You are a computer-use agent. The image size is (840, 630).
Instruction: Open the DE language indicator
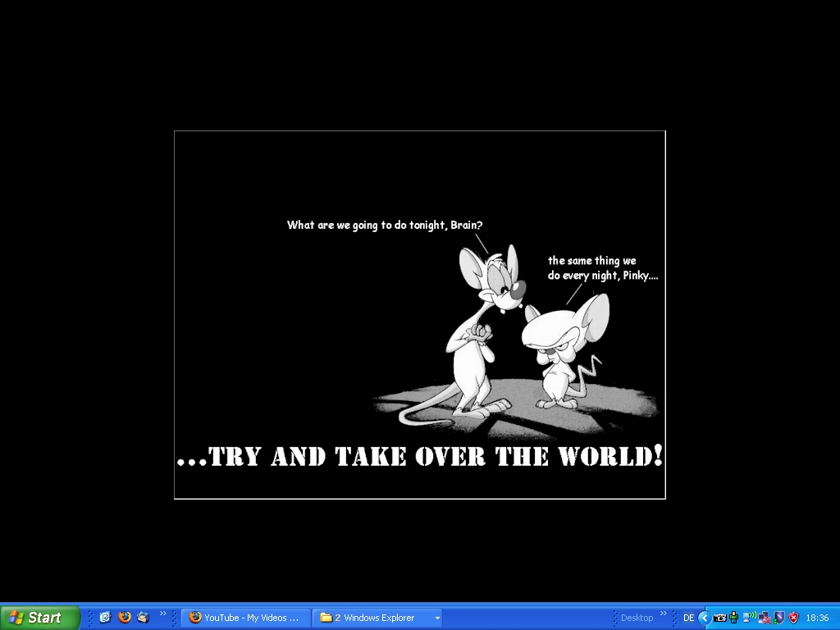point(688,618)
